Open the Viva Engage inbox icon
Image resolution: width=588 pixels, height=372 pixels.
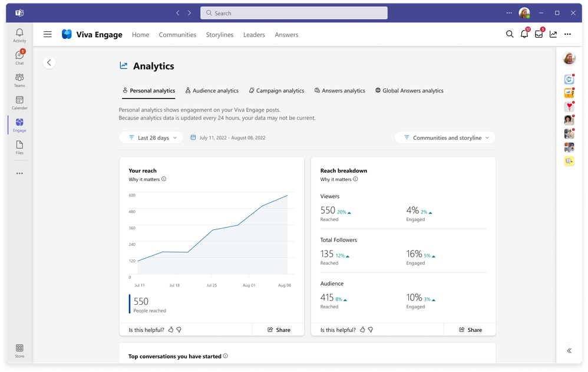pos(539,34)
